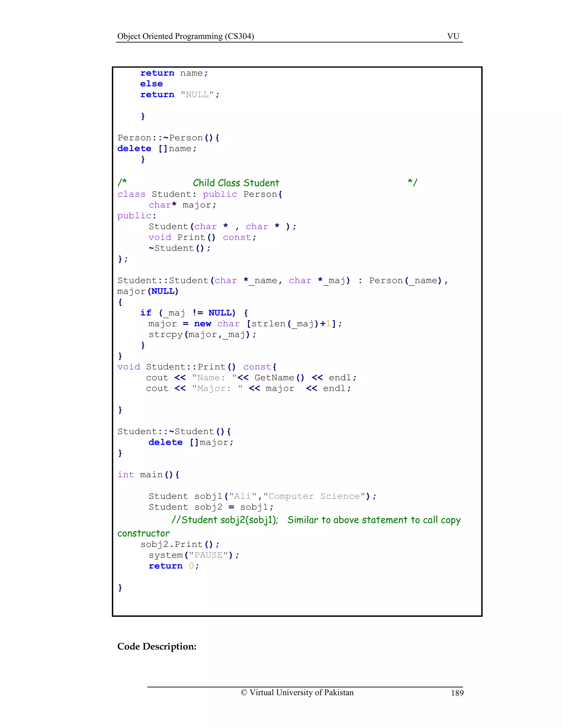Click the 'return 0;' line
The image size is (563, 728).
click(x=174, y=566)
